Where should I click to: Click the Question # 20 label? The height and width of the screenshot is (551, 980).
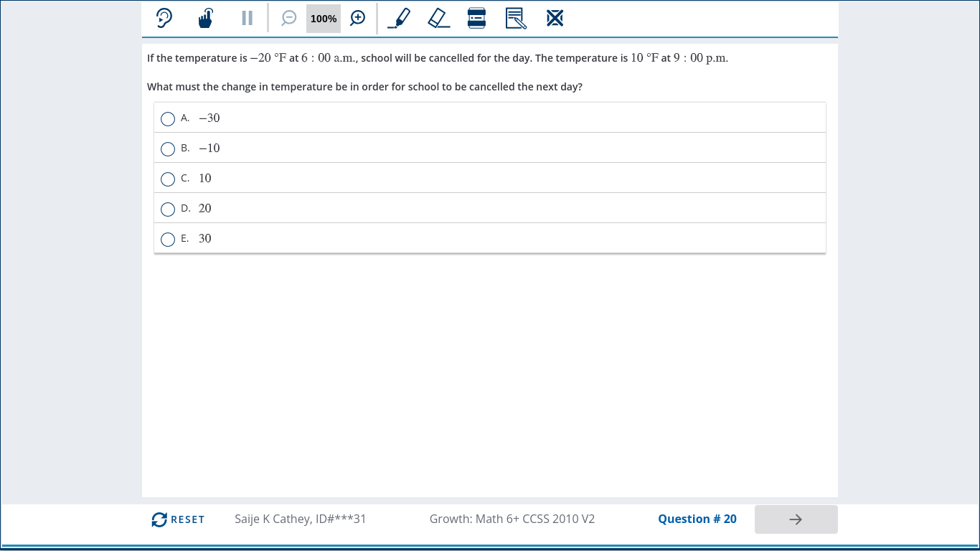[697, 519]
